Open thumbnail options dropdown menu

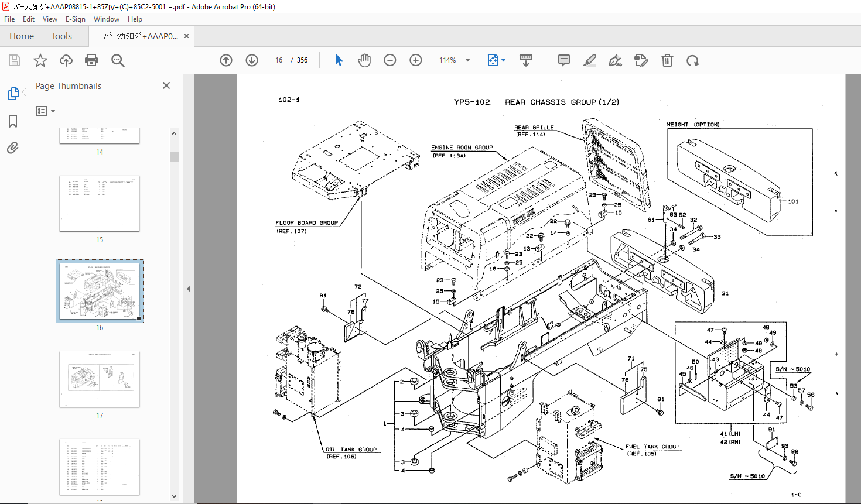tap(45, 111)
